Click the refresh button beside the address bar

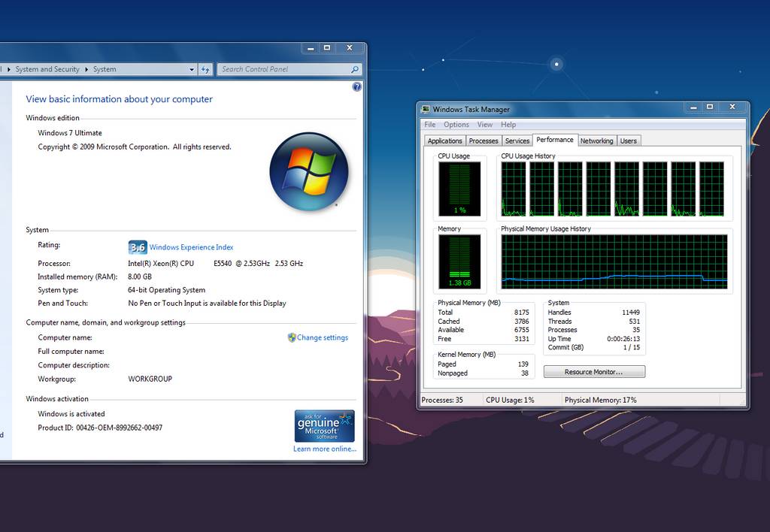[x=205, y=70]
